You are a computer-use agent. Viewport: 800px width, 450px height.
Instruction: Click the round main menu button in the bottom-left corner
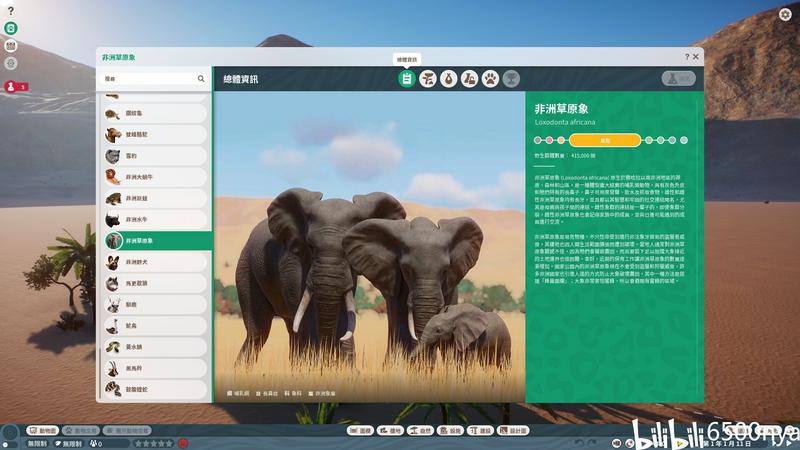pyautogui.click(x=10, y=434)
